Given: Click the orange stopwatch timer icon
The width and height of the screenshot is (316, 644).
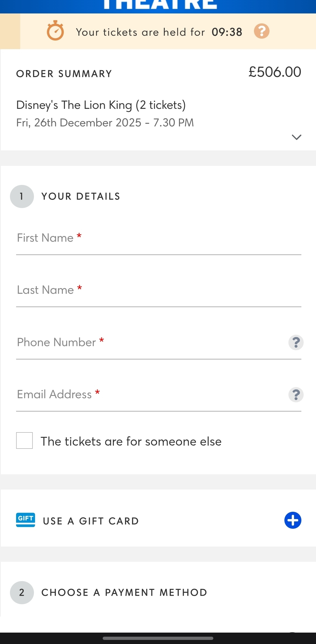Looking at the screenshot, I should pos(55,31).
